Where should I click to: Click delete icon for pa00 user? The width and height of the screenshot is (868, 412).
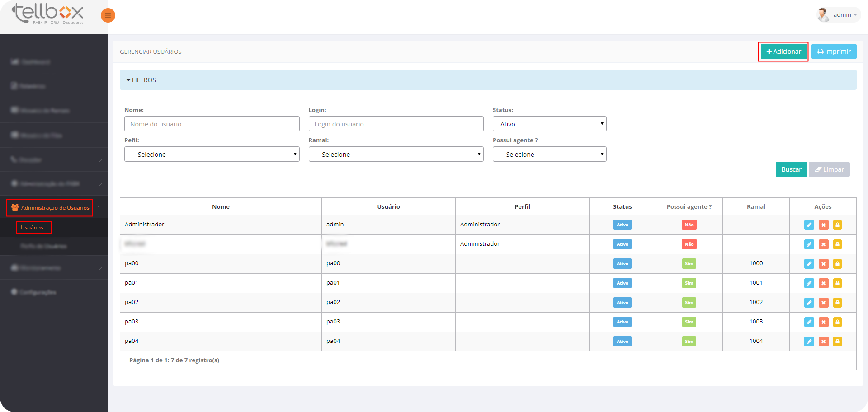tap(823, 264)
